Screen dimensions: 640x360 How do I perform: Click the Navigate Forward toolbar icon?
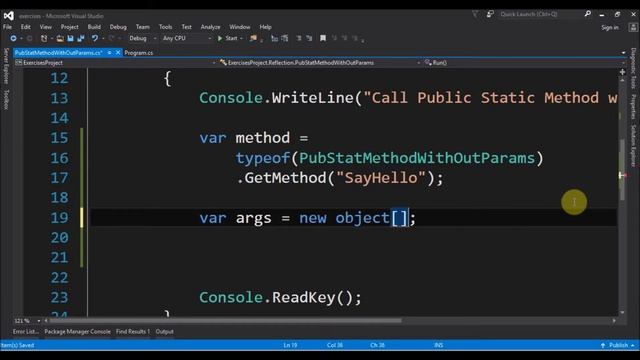29,38
